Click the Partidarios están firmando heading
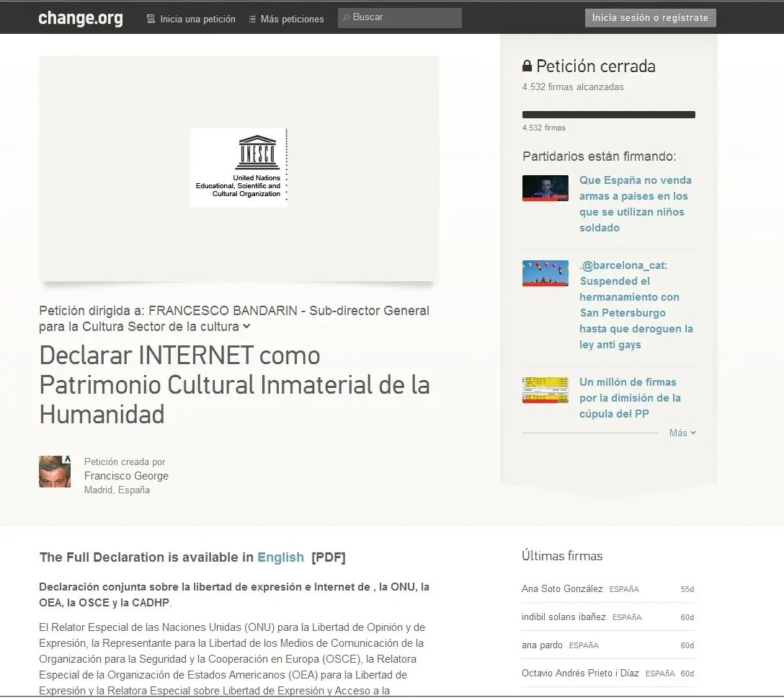784x698 pixels. [x=599, y=156]
